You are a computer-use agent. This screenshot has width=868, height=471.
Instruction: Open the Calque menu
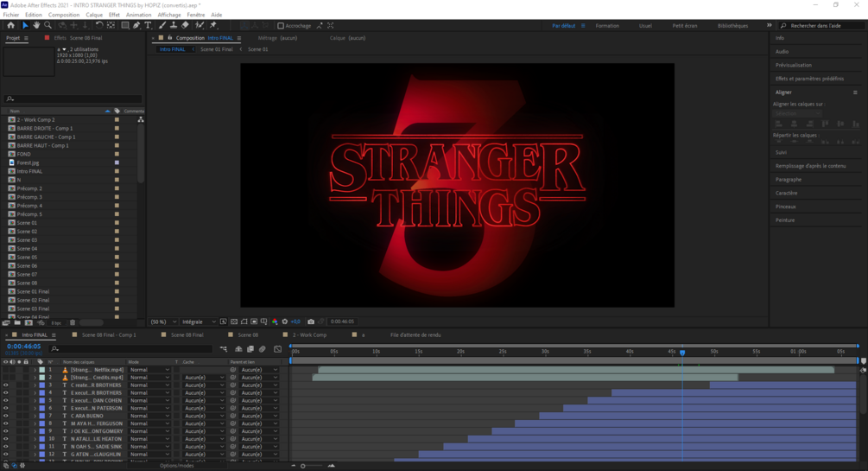pos(94,15)
